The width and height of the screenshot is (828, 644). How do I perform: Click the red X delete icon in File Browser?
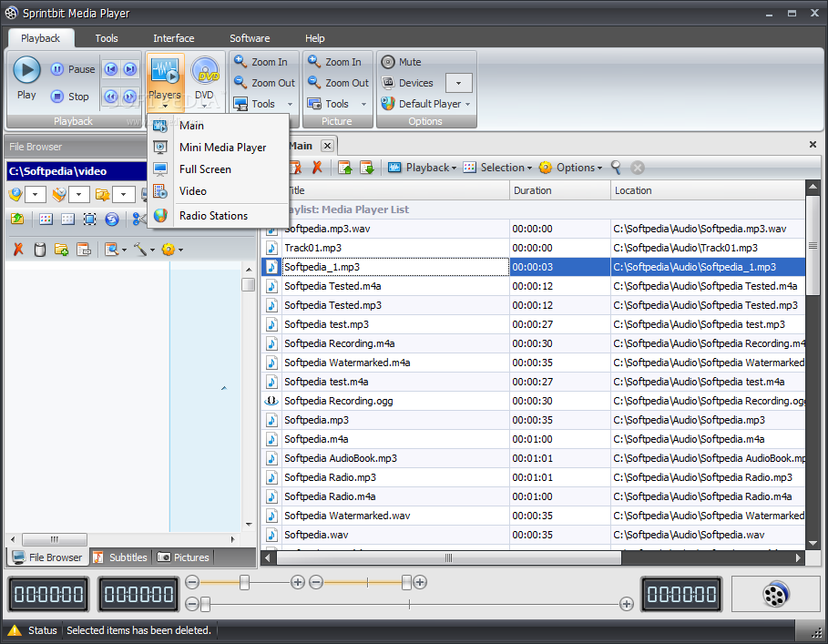click(18, 250)
